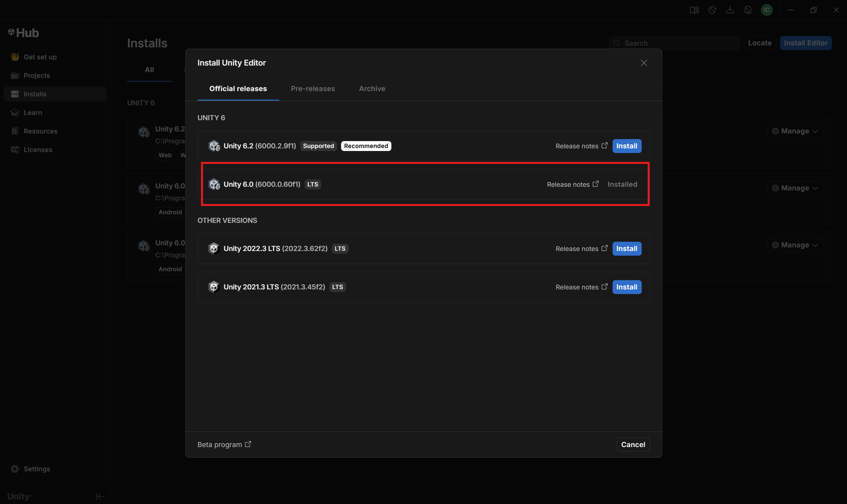The image size is (847, 504).
Task: Expand the third Manage dropdown
Action: pos(795,245)
